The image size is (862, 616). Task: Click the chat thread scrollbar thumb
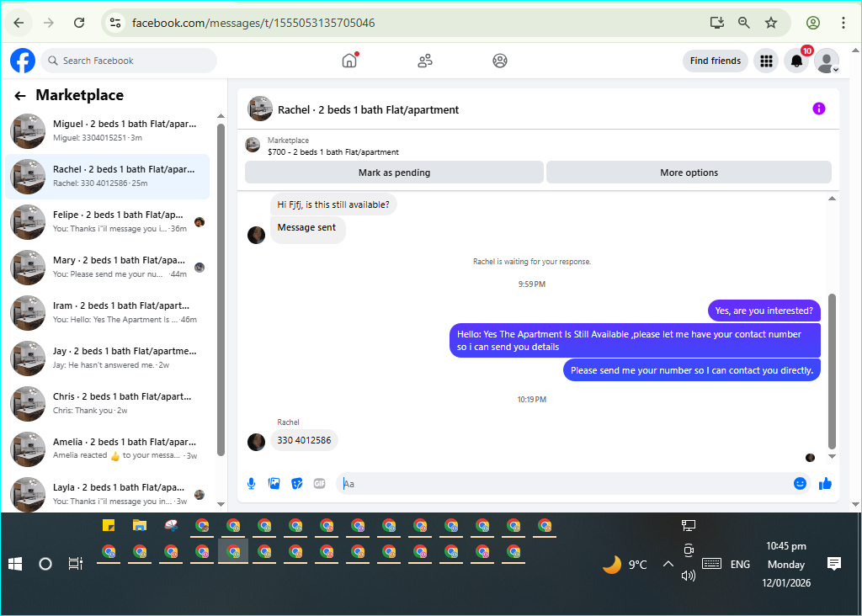[x=832, y=371]
